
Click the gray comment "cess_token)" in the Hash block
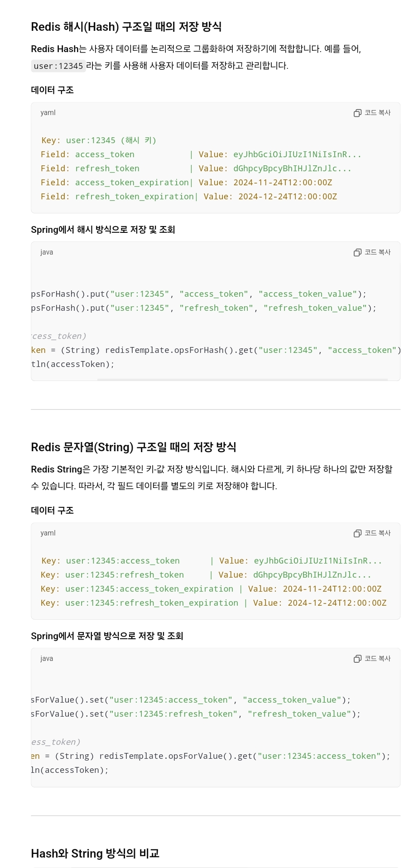[59, 336]
